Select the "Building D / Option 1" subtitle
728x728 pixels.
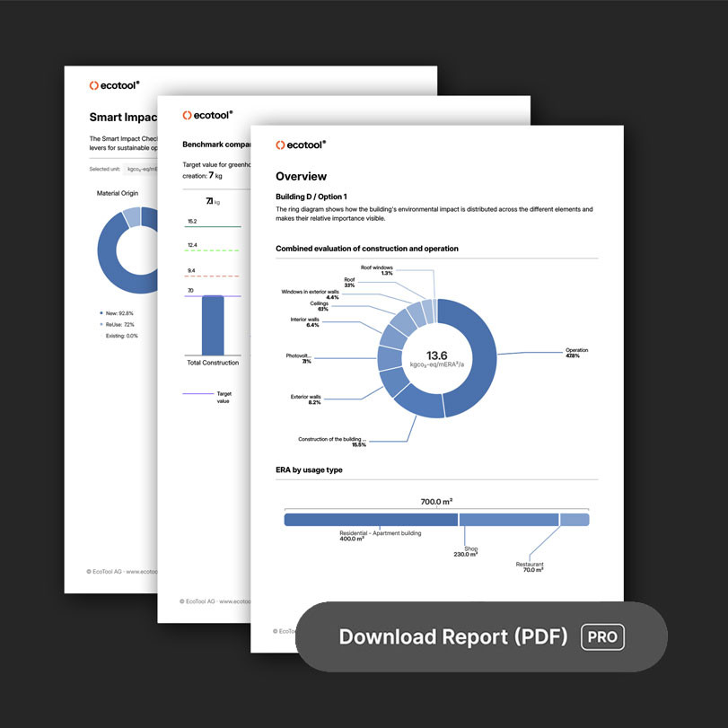(x=311, y=197)
